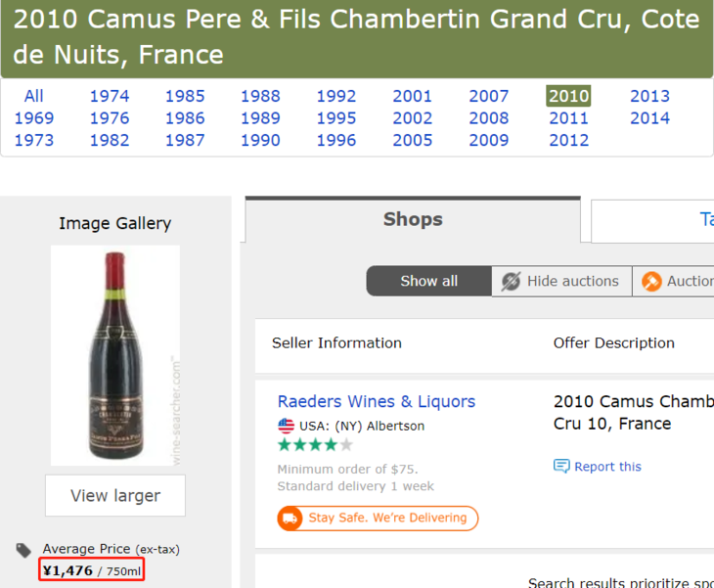This screenshot has height=588, width=714.
Task: Open the Shops tab
Action: pyautogui.click(x=413, y=220)
